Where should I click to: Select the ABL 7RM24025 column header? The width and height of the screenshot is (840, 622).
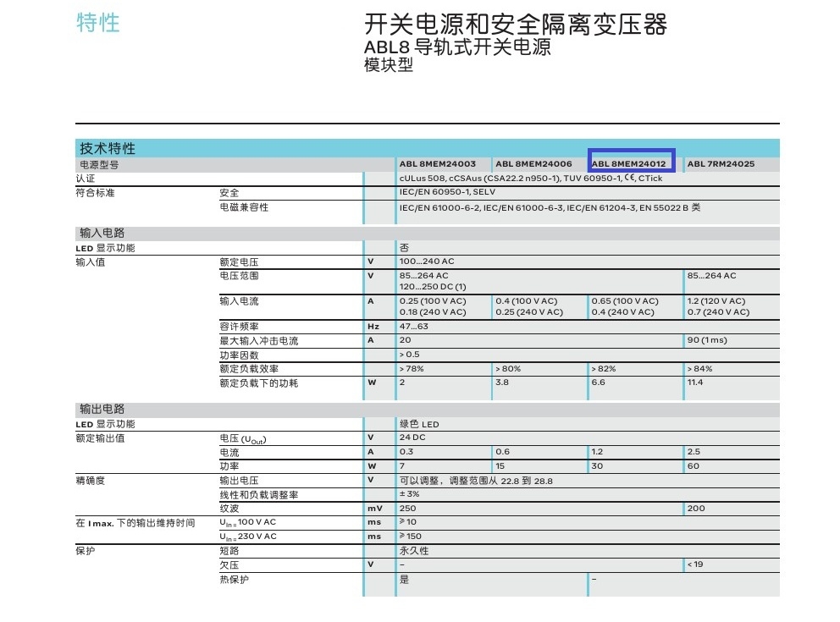tap(721, 164)
